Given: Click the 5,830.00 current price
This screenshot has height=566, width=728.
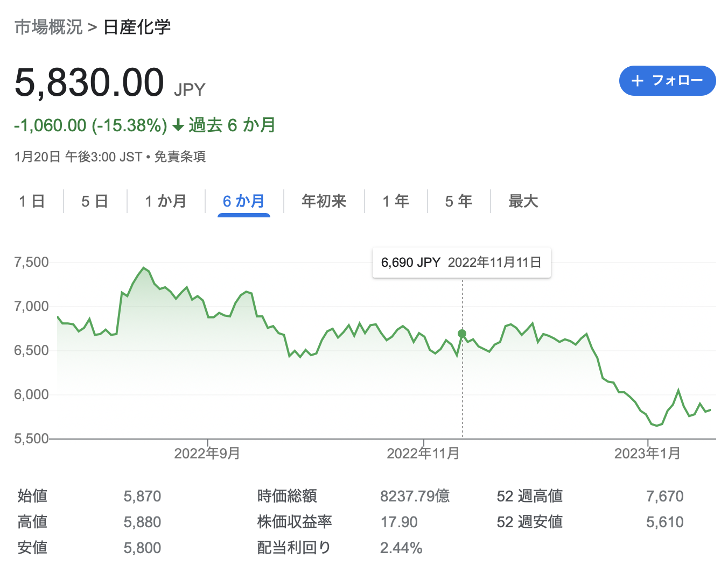Looking at the screenshot, I should [x=89, y=82].
